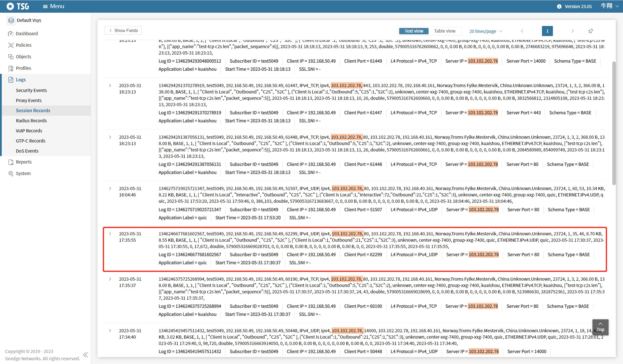Open the 20 lines/page dropdown
This screenshot has width=623, height=364.
tap(486, 31)
